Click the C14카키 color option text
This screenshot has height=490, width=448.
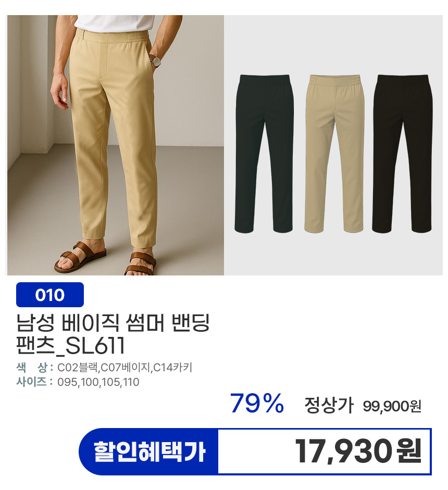point(172,368)
